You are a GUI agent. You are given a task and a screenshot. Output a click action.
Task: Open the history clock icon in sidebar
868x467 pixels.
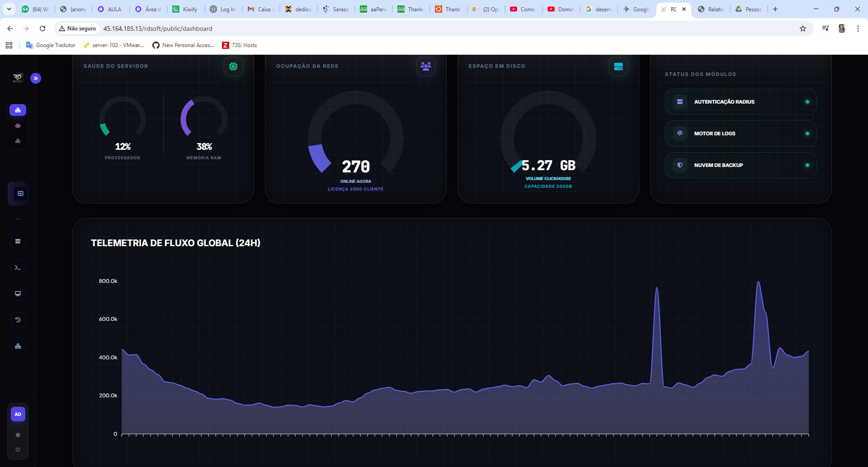point(18,320)
